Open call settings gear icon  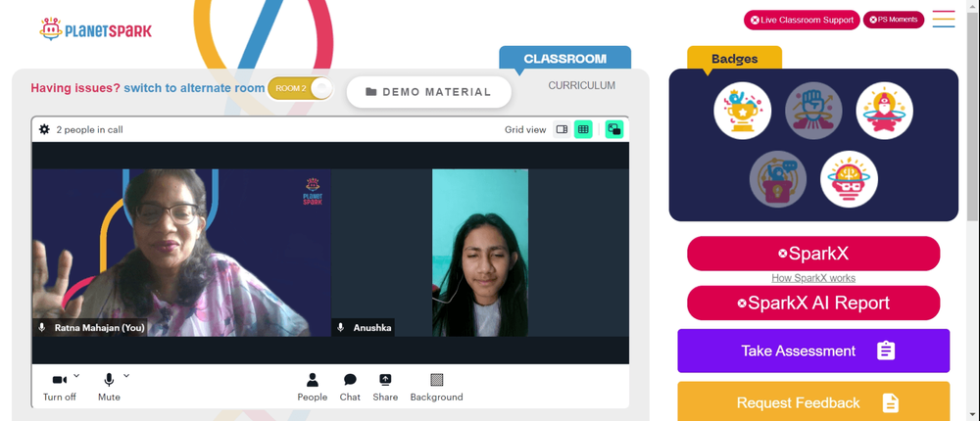pos(44,129)
